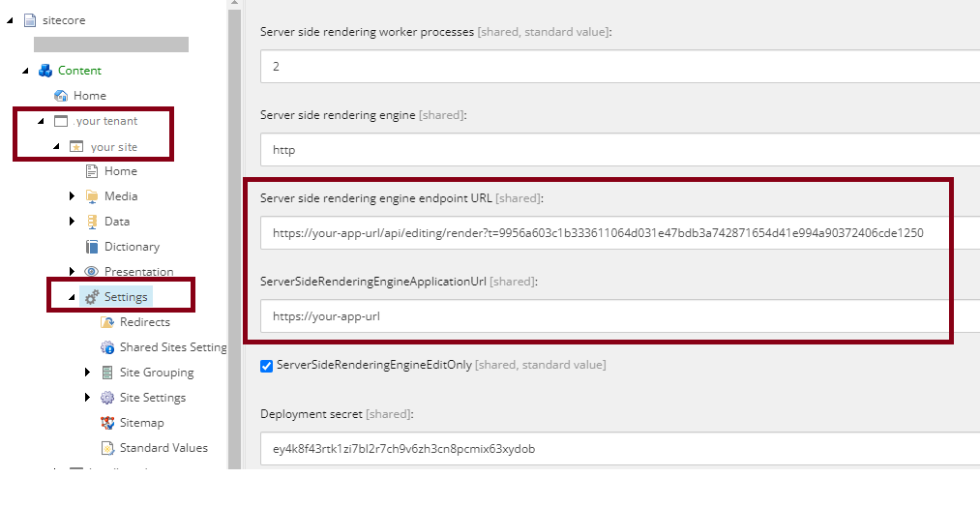980x508 pixels.
Task: Click the Sitemap icon in tree
Action: pyautogui.click(x=107, y=423)
